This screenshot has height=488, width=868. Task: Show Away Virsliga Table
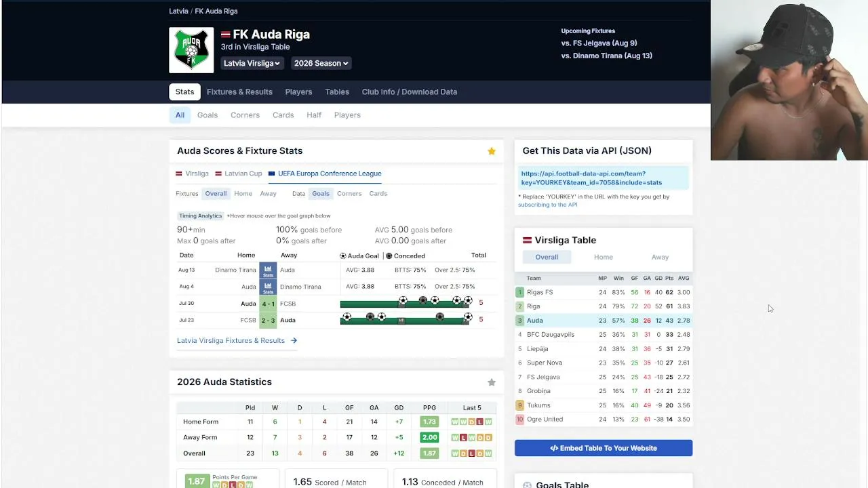660,258
